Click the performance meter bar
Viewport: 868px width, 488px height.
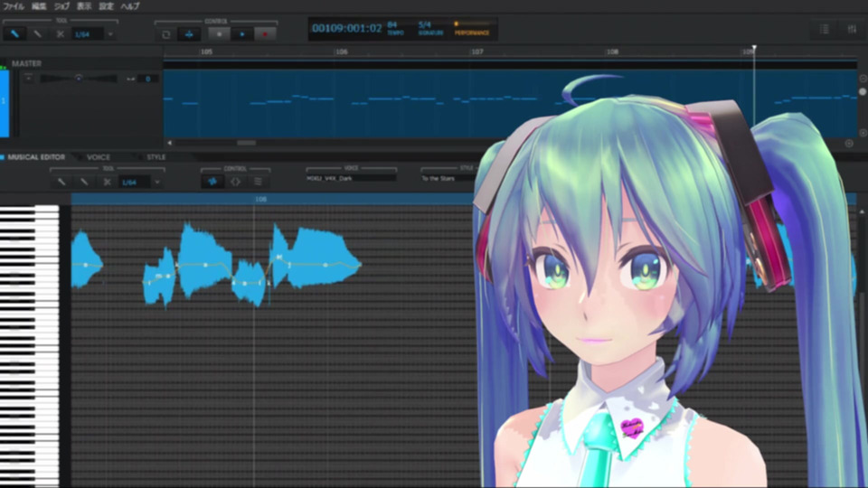click(472, 23)
